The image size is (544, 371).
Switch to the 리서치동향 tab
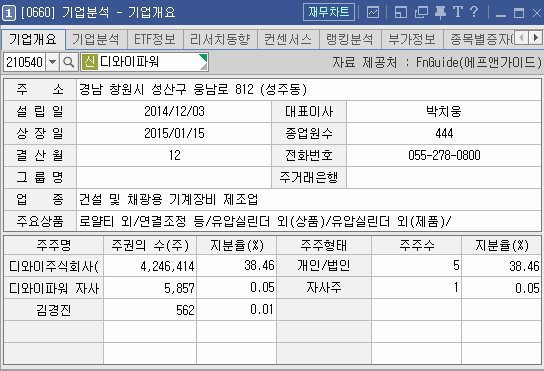pos(220,39)
